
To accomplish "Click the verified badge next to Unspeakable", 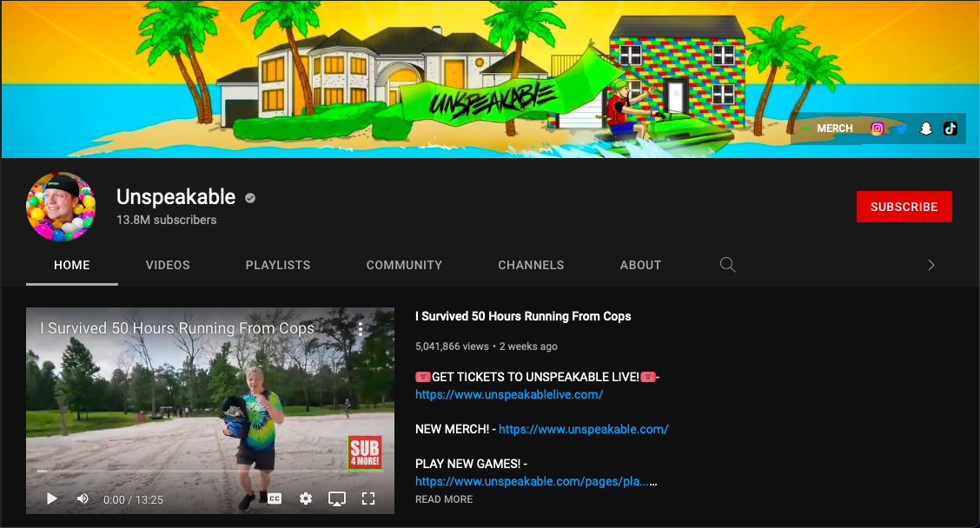I will 250,198.
